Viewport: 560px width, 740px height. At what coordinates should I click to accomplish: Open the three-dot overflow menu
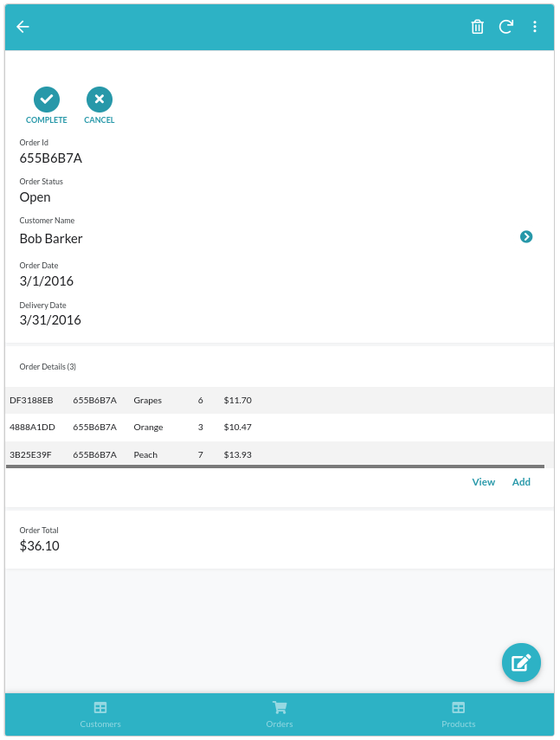pos(535,27)
